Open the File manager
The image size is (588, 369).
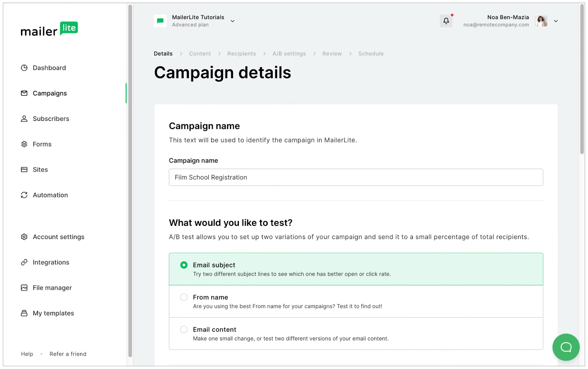(x=52, y=287)
